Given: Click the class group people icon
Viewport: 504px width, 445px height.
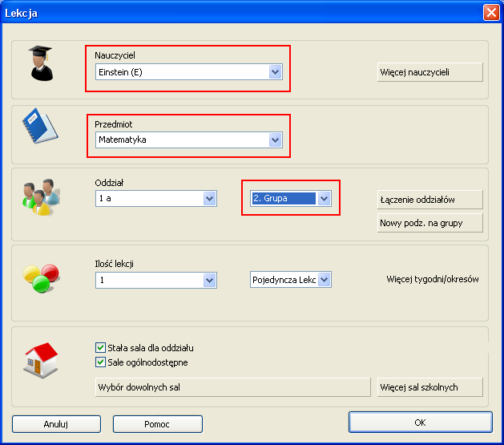Looking at the screenshot, I should pos(41,196).
